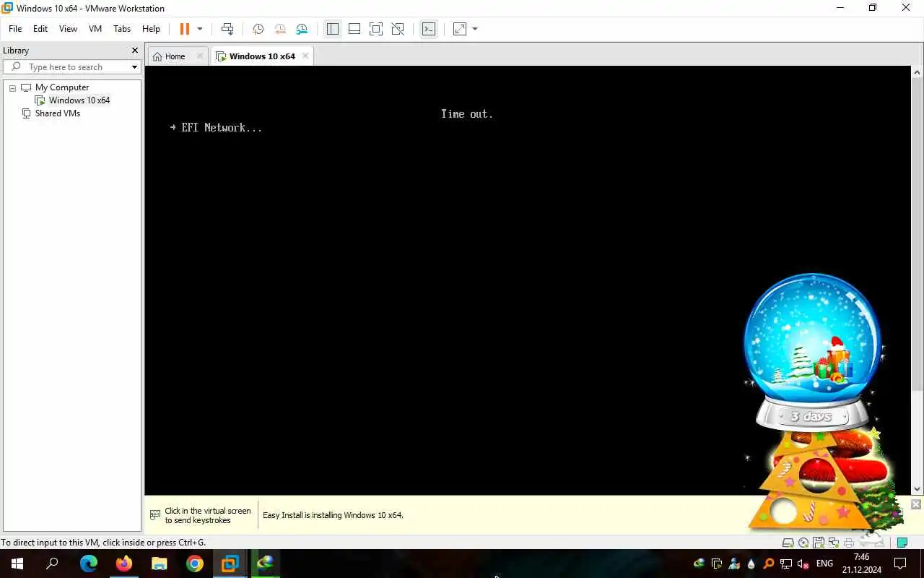The width and height of the screenshot is (924, 578).
Task: Click the water drop tray icon
Action: (x=751, y=564)
